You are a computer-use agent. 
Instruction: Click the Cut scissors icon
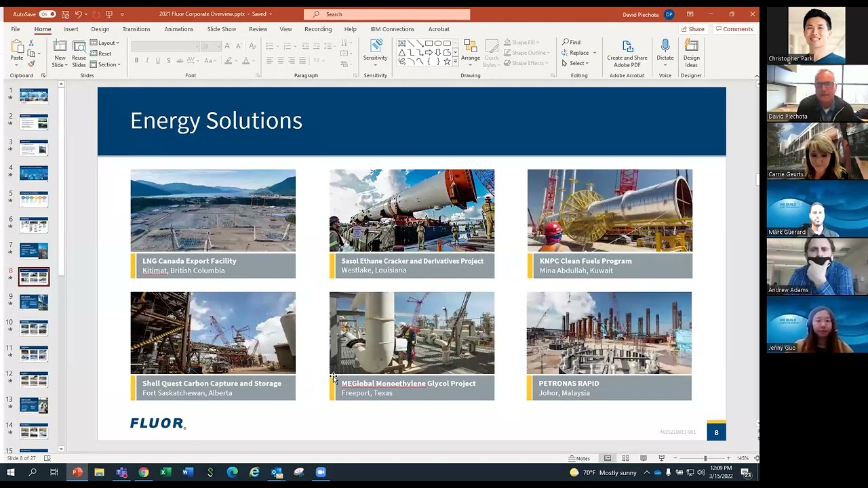point(31,43)
